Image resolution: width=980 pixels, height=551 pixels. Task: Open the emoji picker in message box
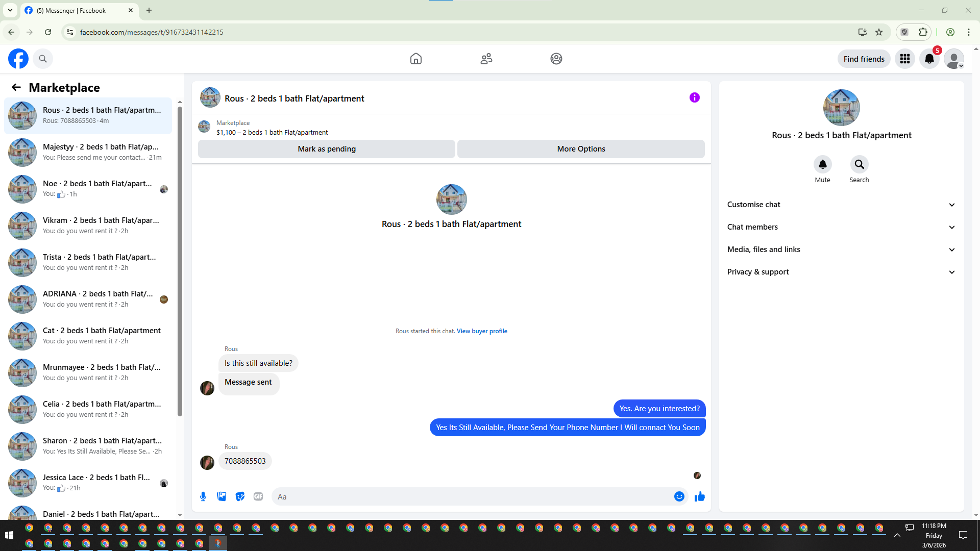click(x=679, y=496)
